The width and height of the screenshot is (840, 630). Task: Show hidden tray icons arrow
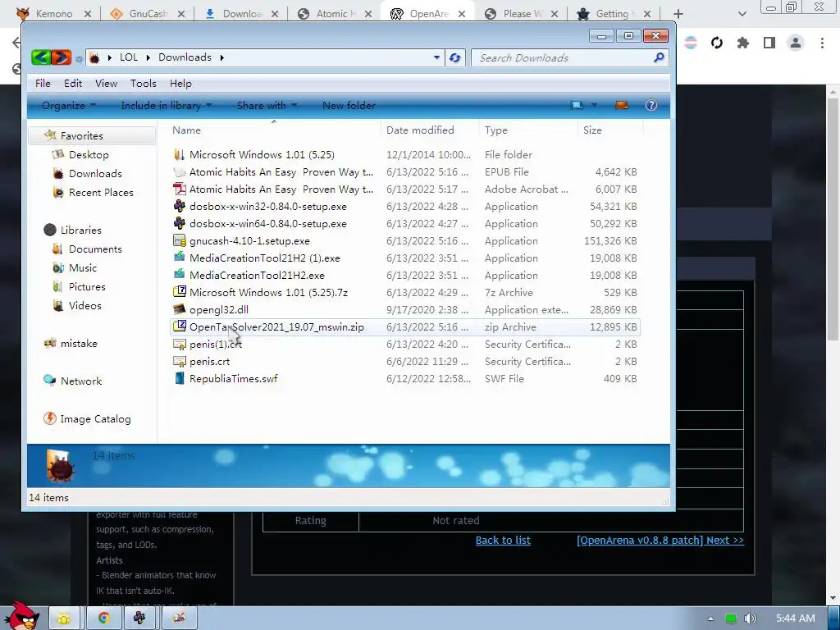click(710, 619)
